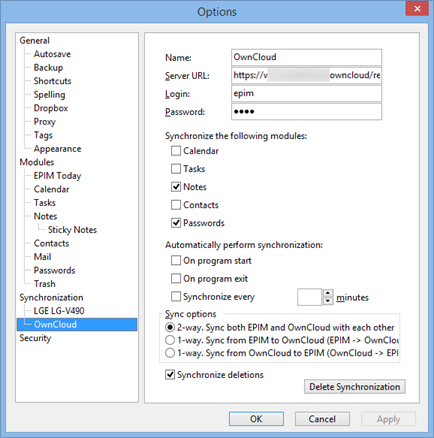Click the Delete Synchronization button
The height and width of the screenshot is (438, 434).
pos(355,387)
